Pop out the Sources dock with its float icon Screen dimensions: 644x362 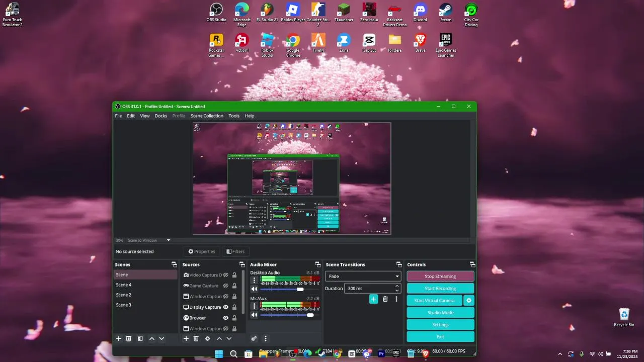[242, 264]
